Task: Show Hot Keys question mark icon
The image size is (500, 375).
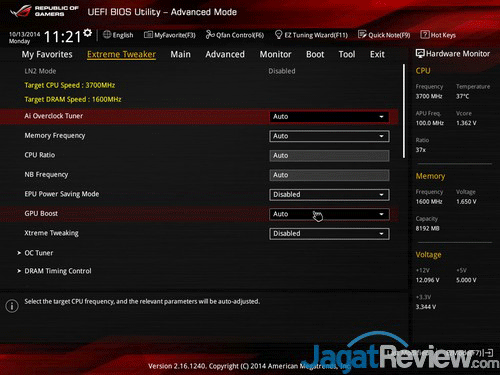Action: pos(425,35)
